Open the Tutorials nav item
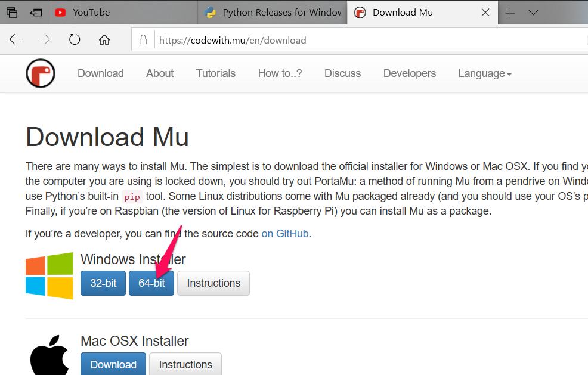588x375 pixels. (x=216, y=73)
